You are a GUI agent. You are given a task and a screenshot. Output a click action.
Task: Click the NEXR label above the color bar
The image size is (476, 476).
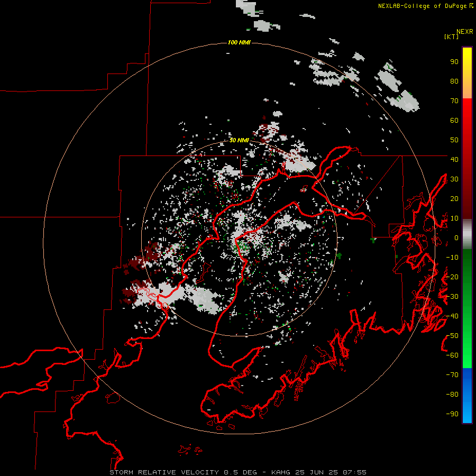[465, 32]
